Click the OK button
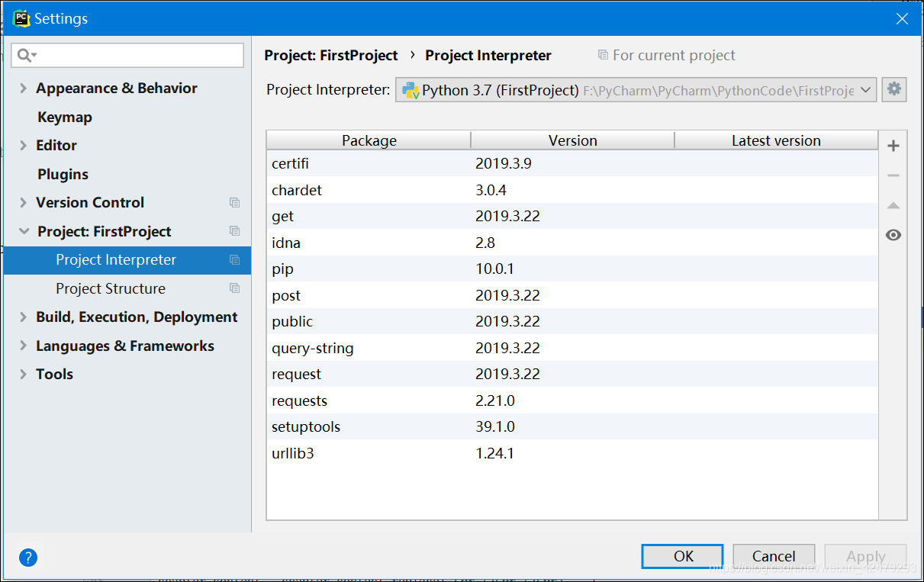Screen dimensions: 924x582 [683, 556]
